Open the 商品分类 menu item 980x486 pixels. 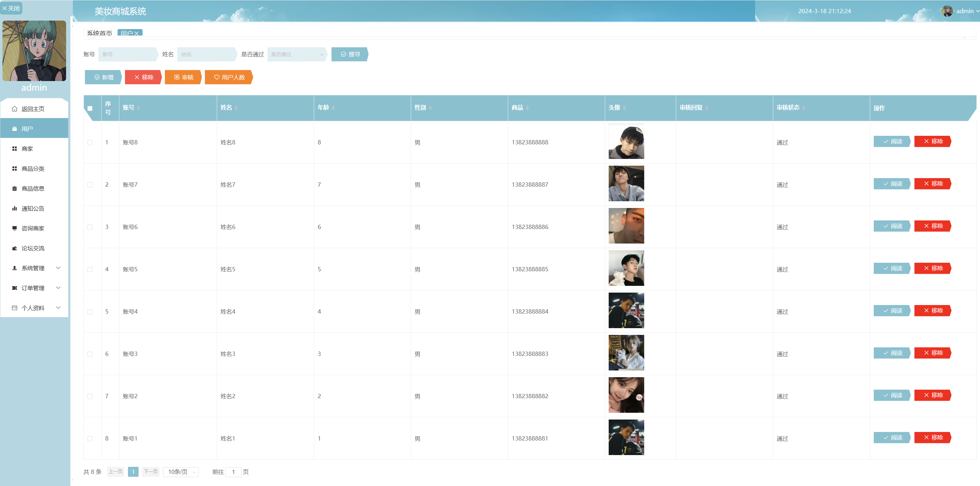(x=33, y=169)
